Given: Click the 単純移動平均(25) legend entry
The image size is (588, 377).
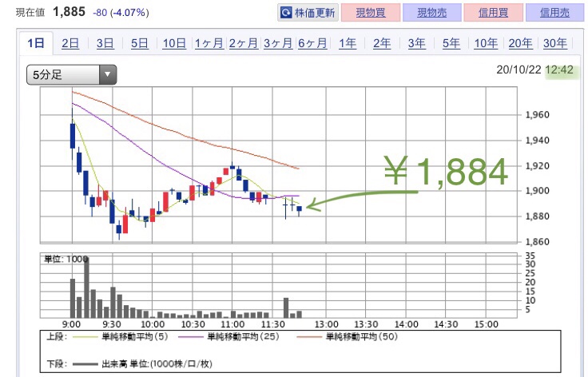Looking at the screenshot, I should (243, 336).
